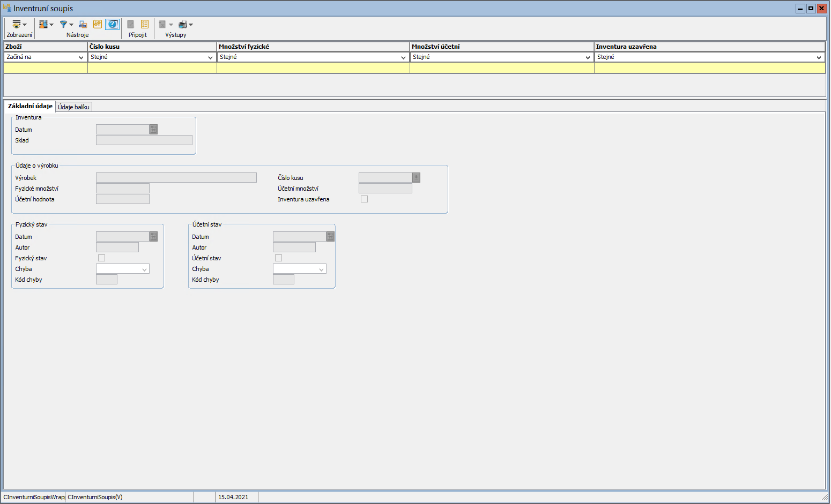Viewport: 831px width, 504px height.
Task: Toggle the Inventura uzavřena checkbox
Action: click(x=364, y=199)
